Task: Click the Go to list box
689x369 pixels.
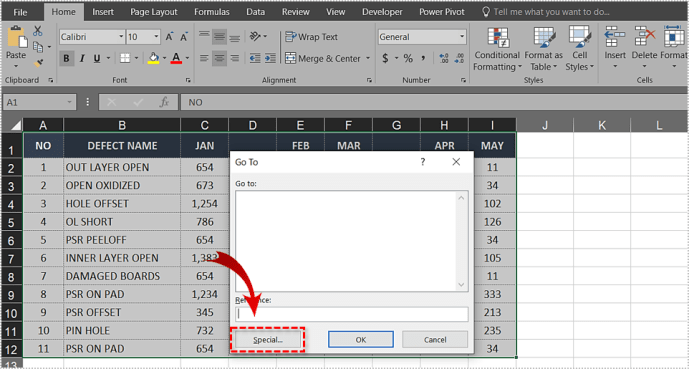Action: click(x=352, y=241)
